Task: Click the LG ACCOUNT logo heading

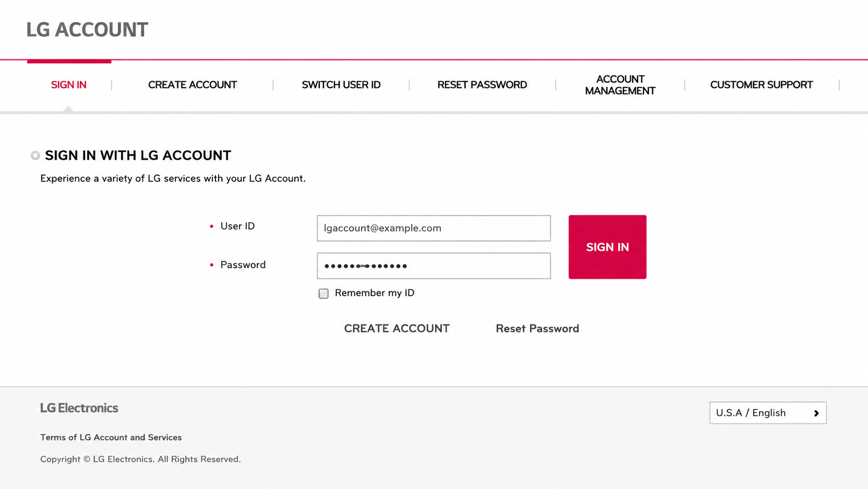Action: pos(87,30)
